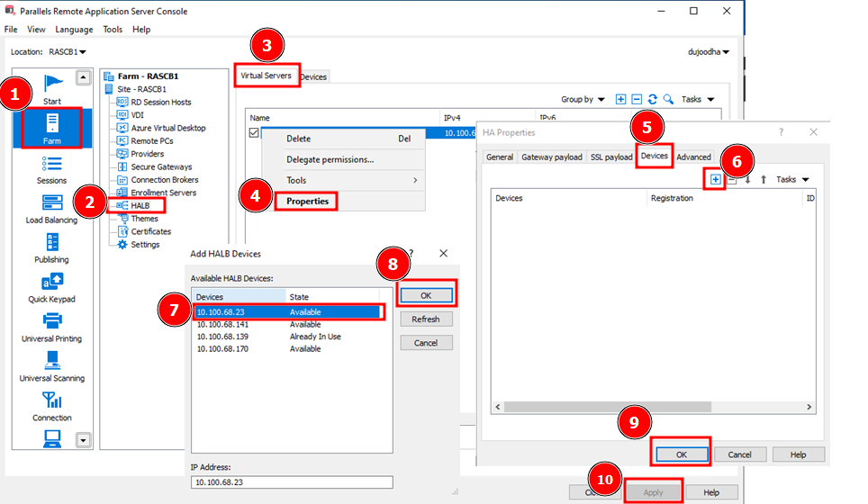Viewport: 868px width, 504px height.
Task: Switch to Advanced tab in HA Properties
Action: pyautogui.click(x=693, y=157)
